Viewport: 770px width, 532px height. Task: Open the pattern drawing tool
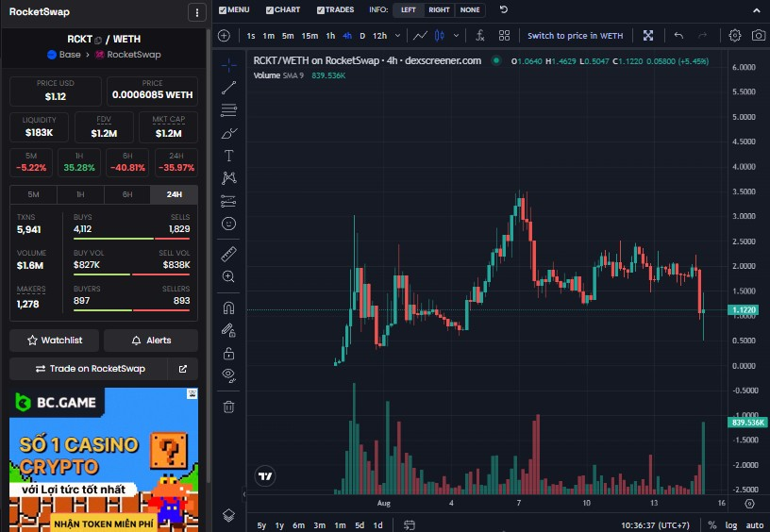pos(229,177)
